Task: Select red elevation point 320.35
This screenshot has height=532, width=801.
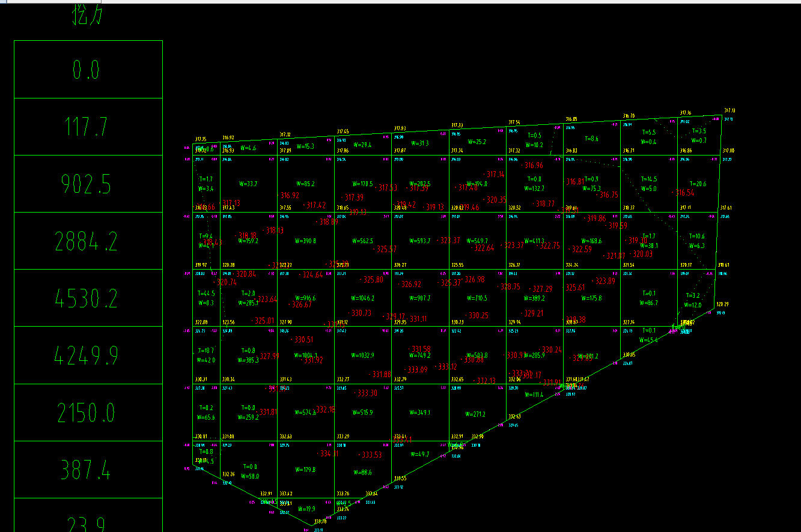Action: [x=495, y=200]
